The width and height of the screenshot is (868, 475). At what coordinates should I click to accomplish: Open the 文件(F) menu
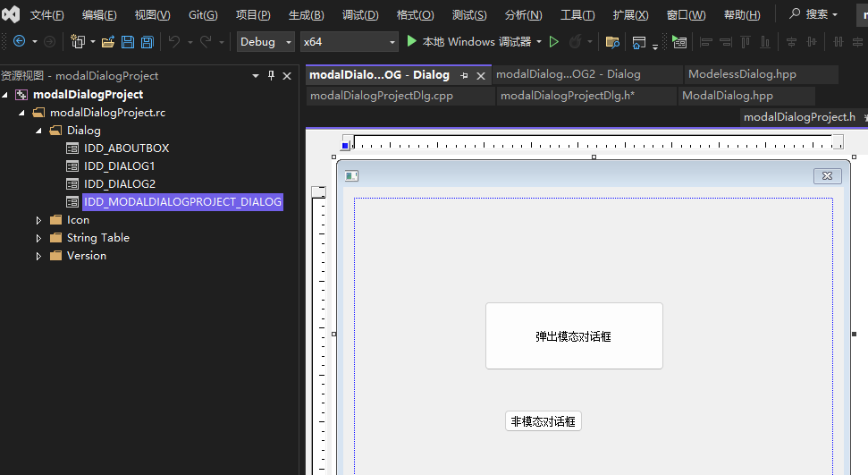[x=47, y=15]
